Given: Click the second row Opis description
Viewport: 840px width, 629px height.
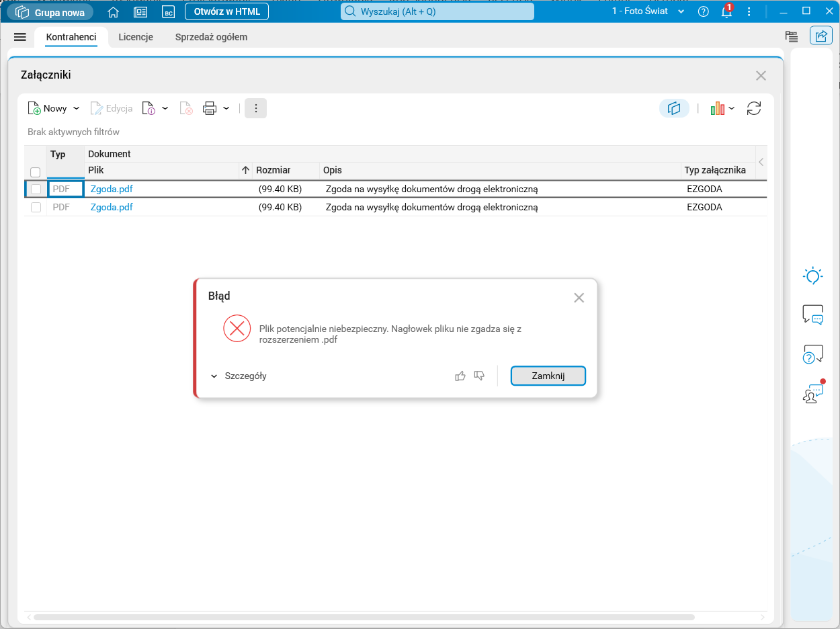Looking at the screenshot, I should (431, 208).
